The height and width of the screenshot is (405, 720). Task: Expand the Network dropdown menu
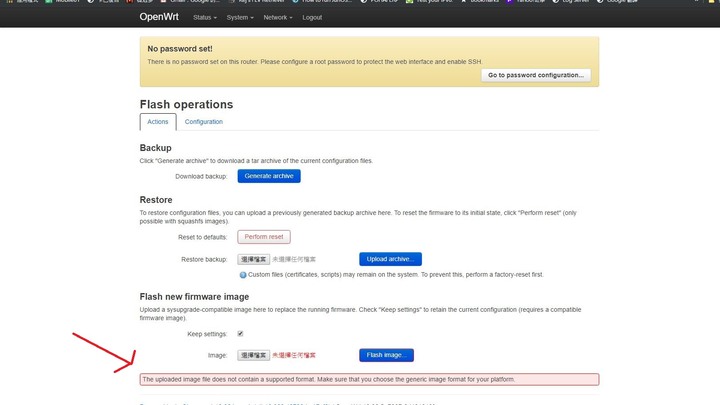[x=278, y=17]
